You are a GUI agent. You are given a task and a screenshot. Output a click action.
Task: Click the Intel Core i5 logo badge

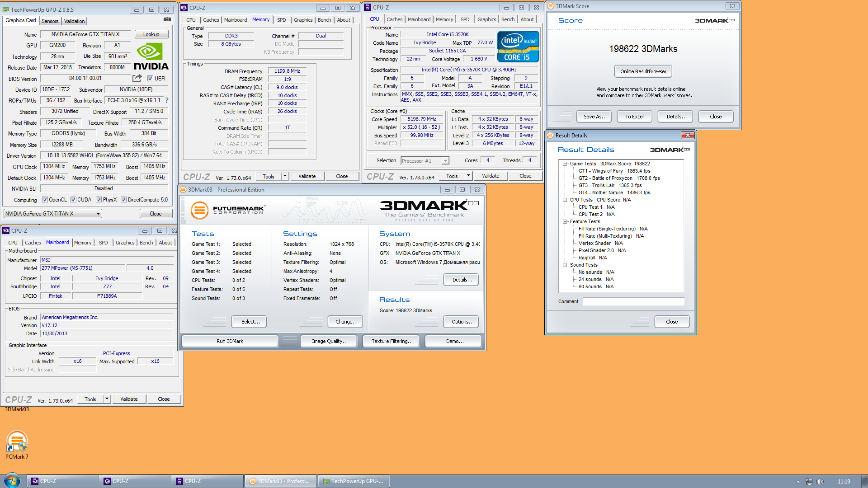(518, 46)
